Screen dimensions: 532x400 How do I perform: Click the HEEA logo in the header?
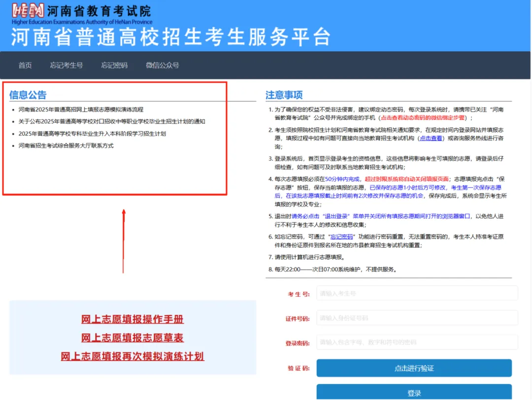tap(28, 11)
